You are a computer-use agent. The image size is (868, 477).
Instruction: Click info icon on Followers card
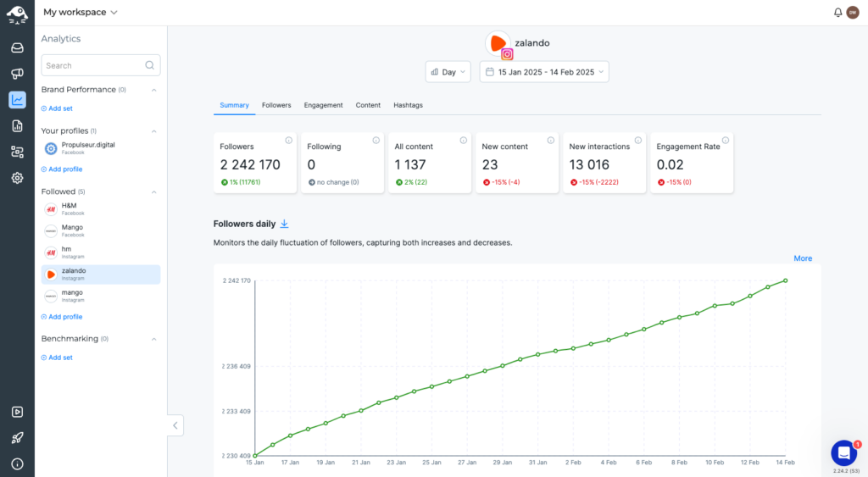click(x=288, y=141)
